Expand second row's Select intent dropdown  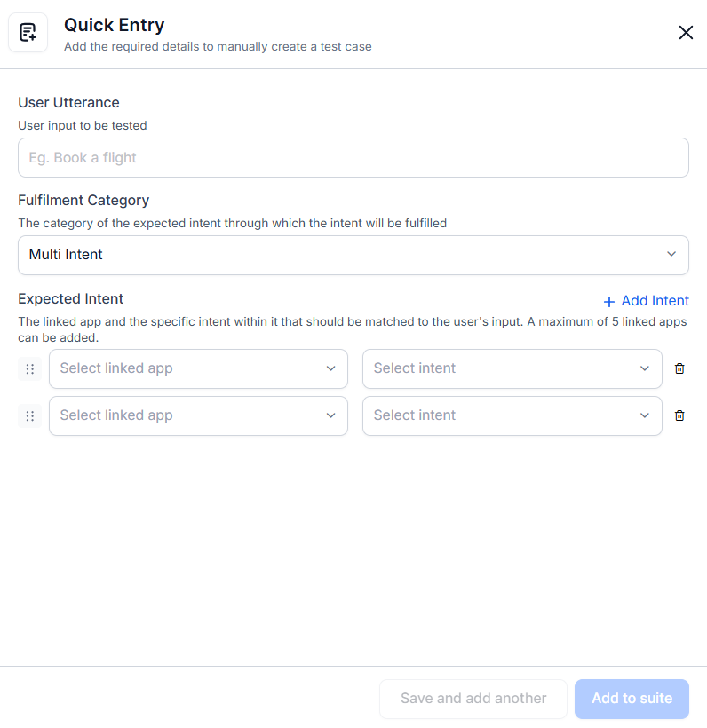point(512,415)
